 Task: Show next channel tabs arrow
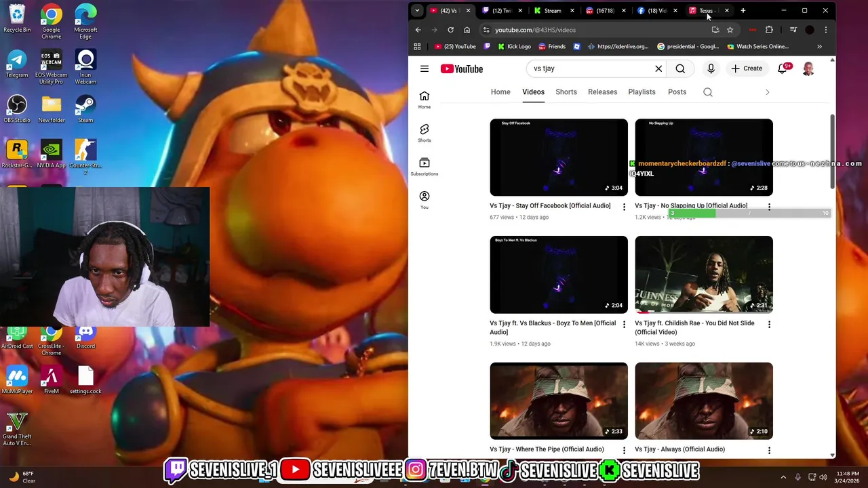coord(767,92)
